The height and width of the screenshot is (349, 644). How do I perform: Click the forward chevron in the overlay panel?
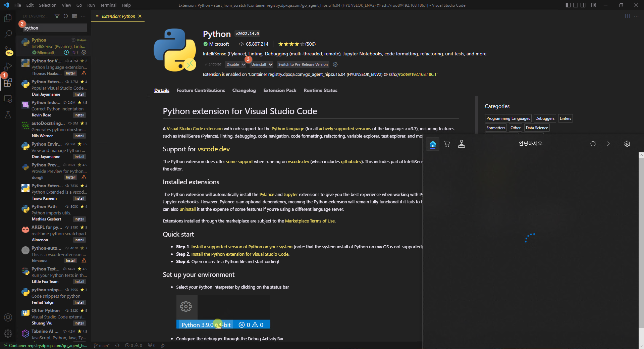608,144
